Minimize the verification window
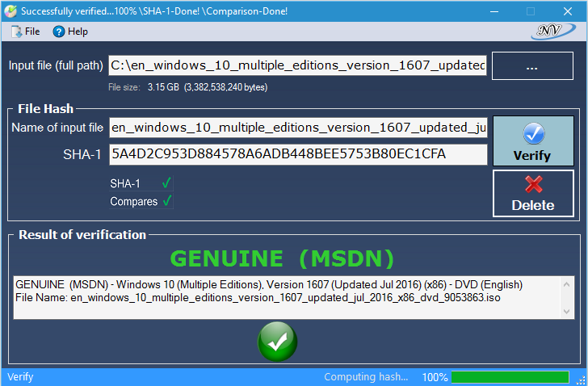This screenshot has width=588, height=386. tap(494, 11)
